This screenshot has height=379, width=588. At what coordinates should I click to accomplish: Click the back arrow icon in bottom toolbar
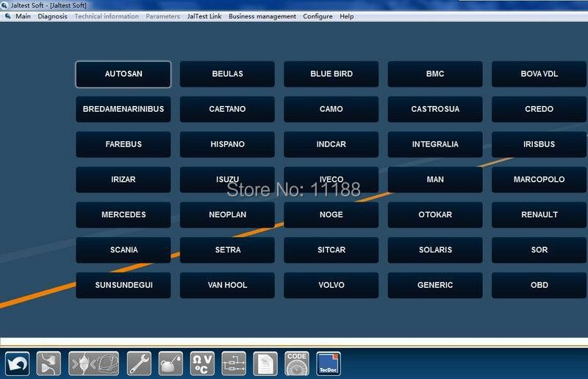[17, 364]
